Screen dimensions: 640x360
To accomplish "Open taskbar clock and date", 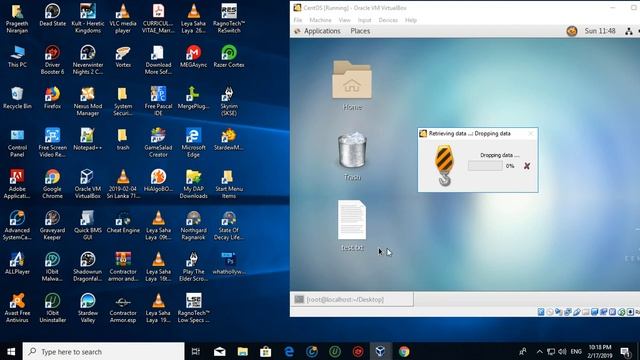I will coord(600,351).
